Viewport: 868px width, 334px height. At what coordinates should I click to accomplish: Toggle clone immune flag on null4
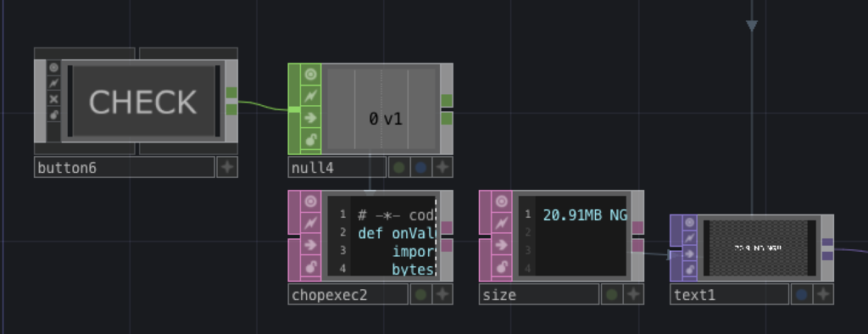(x=310, y=96)
